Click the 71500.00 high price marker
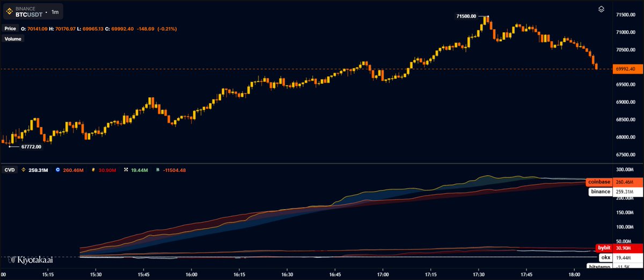Viewport: 644px width, 280px height. (466, 16)
